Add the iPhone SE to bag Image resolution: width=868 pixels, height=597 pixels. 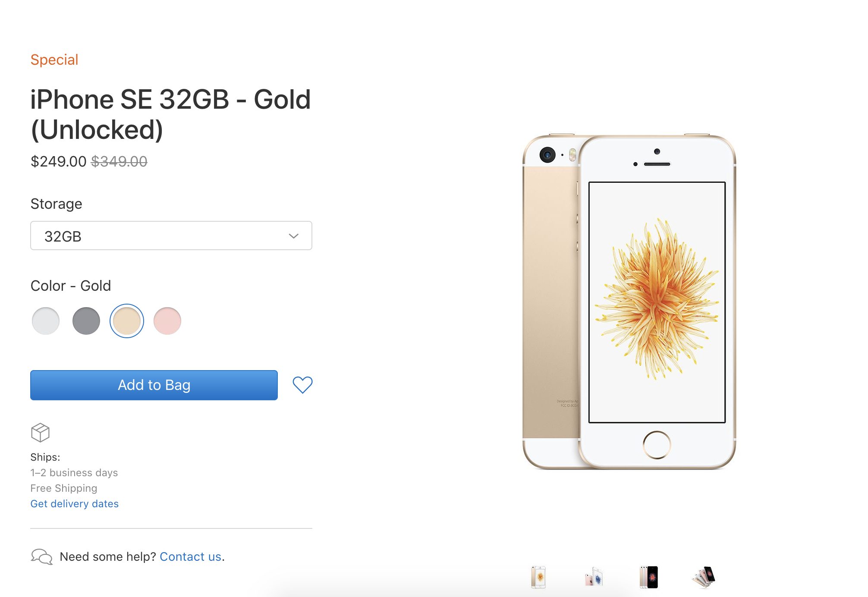154,385
